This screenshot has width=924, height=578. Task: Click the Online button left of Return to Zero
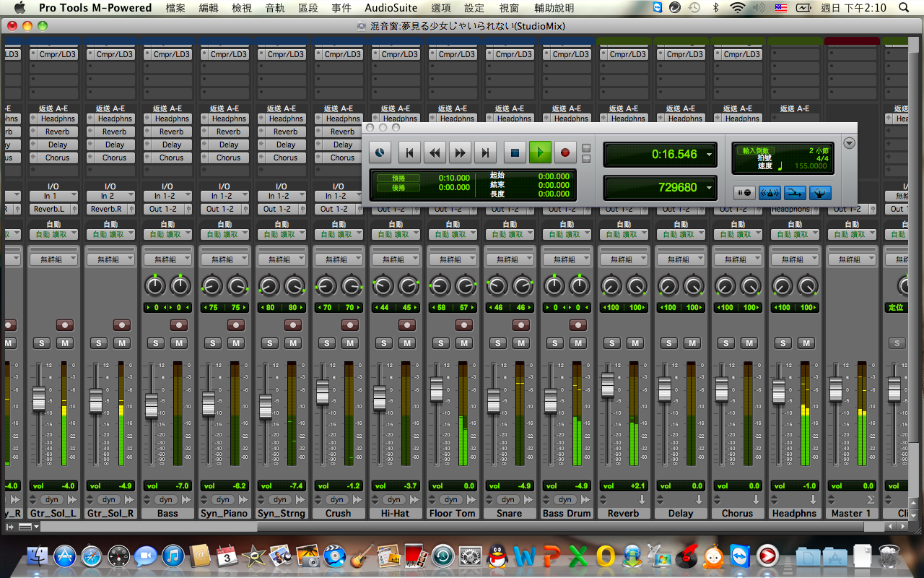(x=380, y=152)
